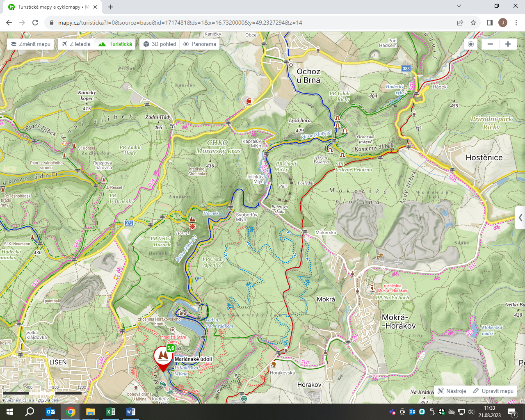Image resolution: width=525 pixels, height=420 pixels.
Task: Open the Nástroje tools button
Action: (452, 391)
